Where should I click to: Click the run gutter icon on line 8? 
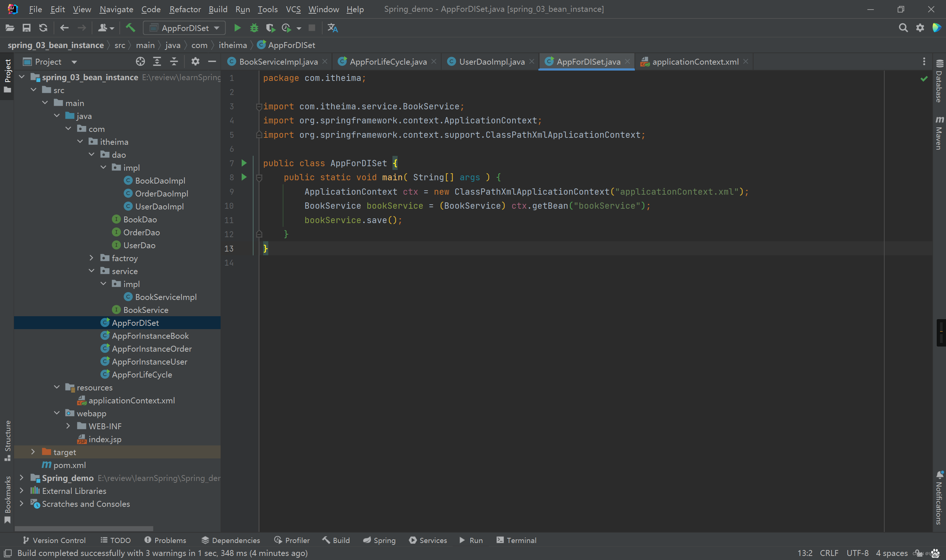coord(244,177)
